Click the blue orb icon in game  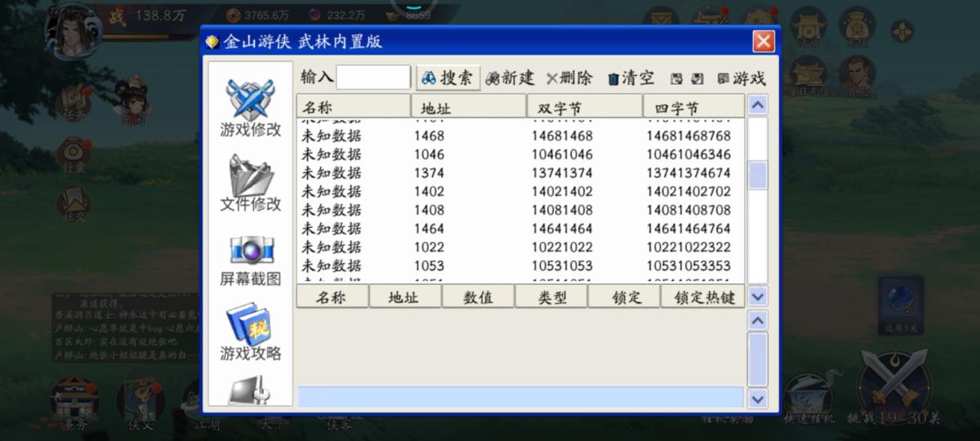[900, 301]
